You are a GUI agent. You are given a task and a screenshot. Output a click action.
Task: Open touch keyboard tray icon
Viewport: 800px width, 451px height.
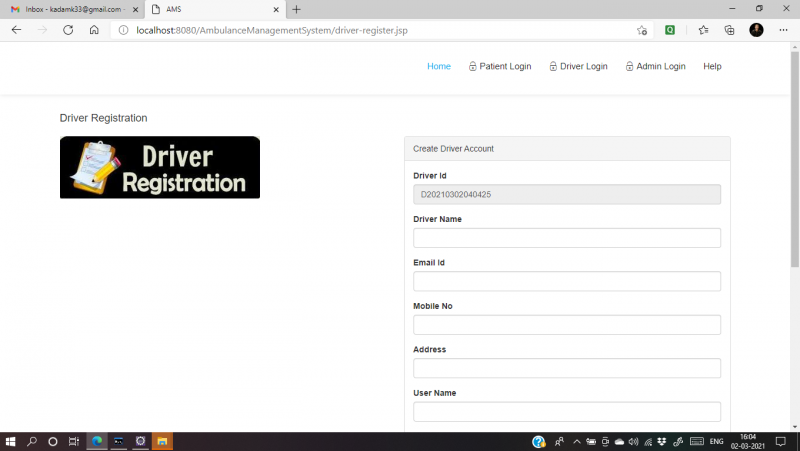pyautogui.click(x=697, y=441)
